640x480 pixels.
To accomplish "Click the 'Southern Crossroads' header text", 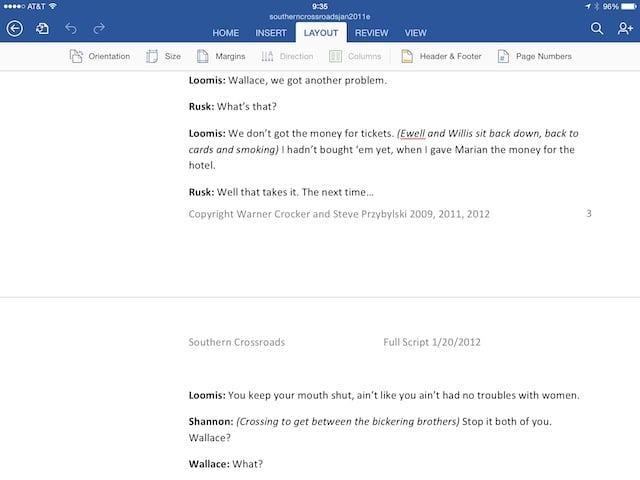I will coord(237,342).
